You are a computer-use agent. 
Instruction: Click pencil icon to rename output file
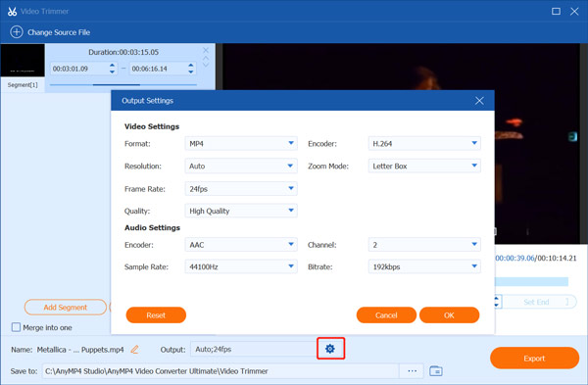134,350
